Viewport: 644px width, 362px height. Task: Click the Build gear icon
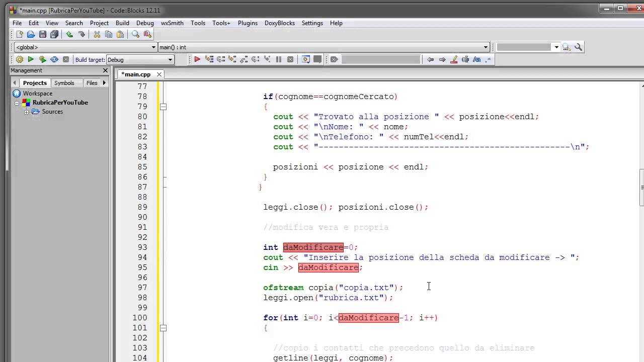(x=20, y=59)
